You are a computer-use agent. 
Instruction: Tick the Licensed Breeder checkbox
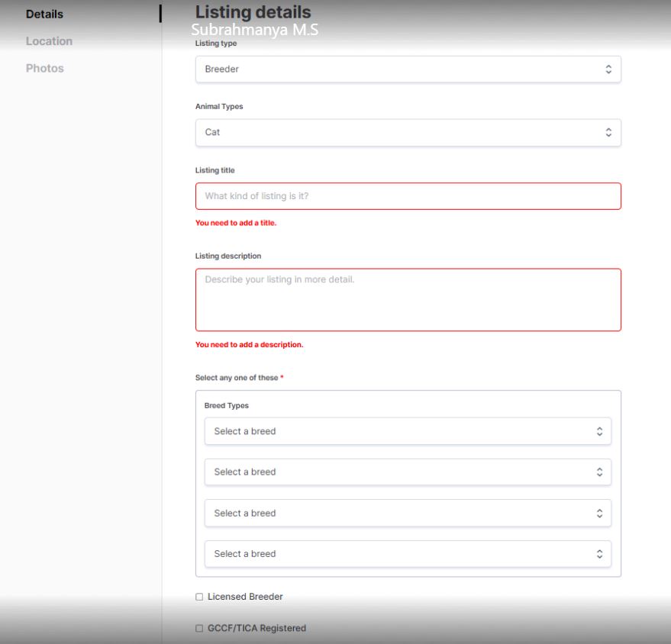coord(199,597)
